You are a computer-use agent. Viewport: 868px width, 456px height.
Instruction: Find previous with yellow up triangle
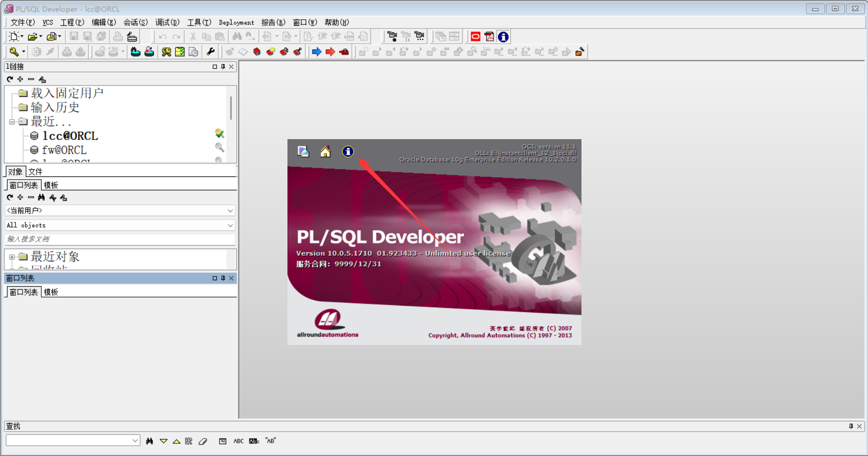click(x=176, y=441)
